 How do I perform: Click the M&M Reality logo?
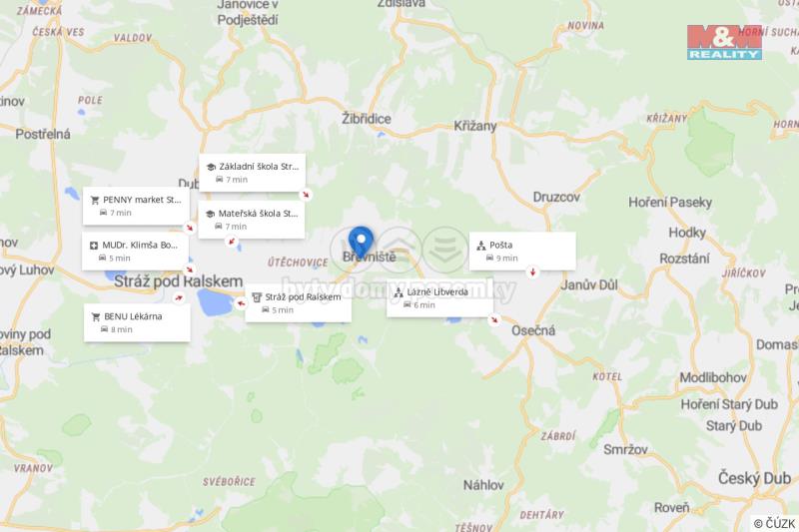(724, 42)
